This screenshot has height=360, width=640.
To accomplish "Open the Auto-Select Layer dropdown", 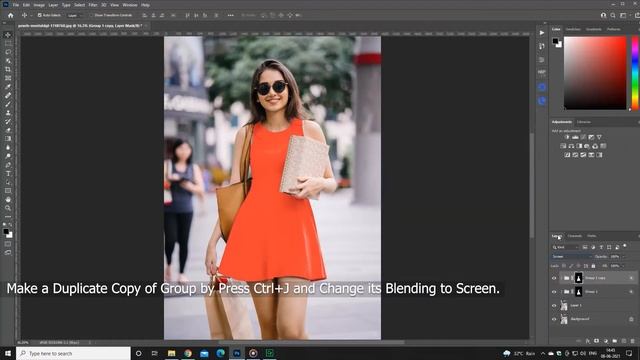I will point(75,16).
